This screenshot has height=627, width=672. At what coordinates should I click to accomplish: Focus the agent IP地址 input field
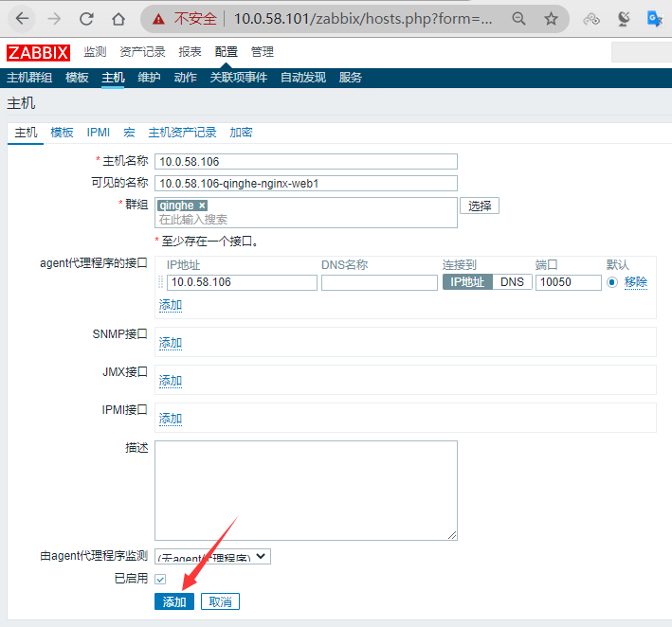coord(242,282)
